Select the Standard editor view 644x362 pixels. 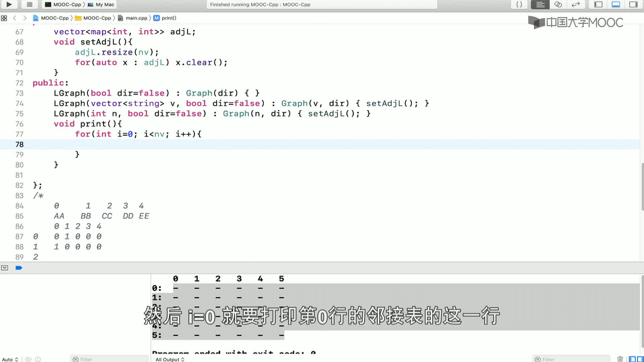tap(540, 4)
